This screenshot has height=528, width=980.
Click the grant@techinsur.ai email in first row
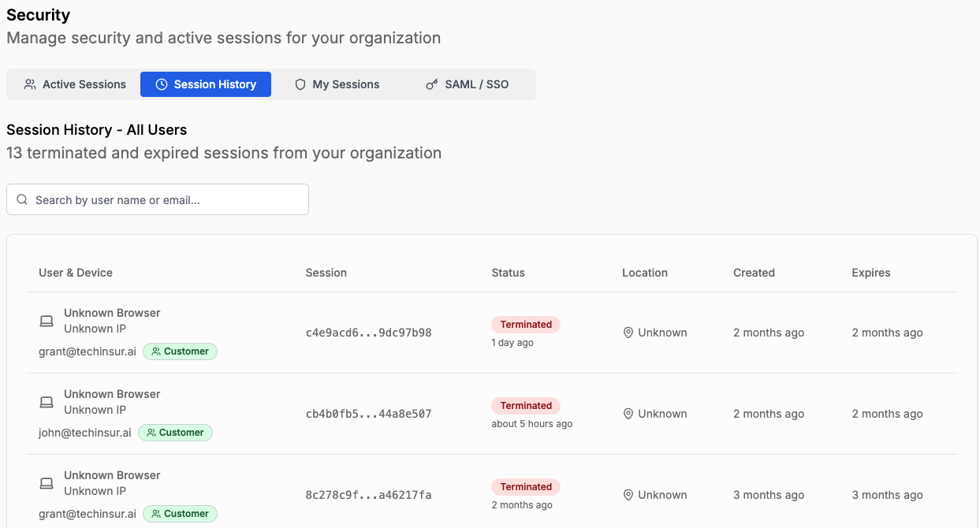tap(88, 351)
